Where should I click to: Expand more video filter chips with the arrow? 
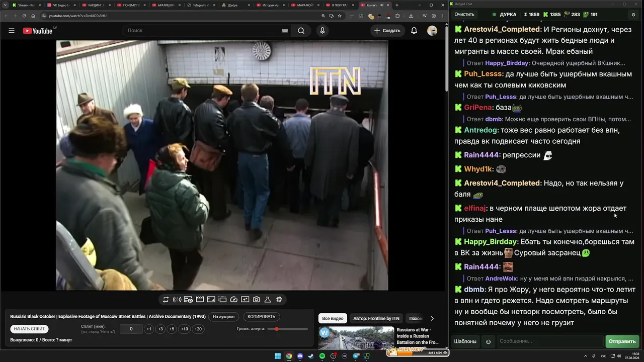click(x=432, y=318)
